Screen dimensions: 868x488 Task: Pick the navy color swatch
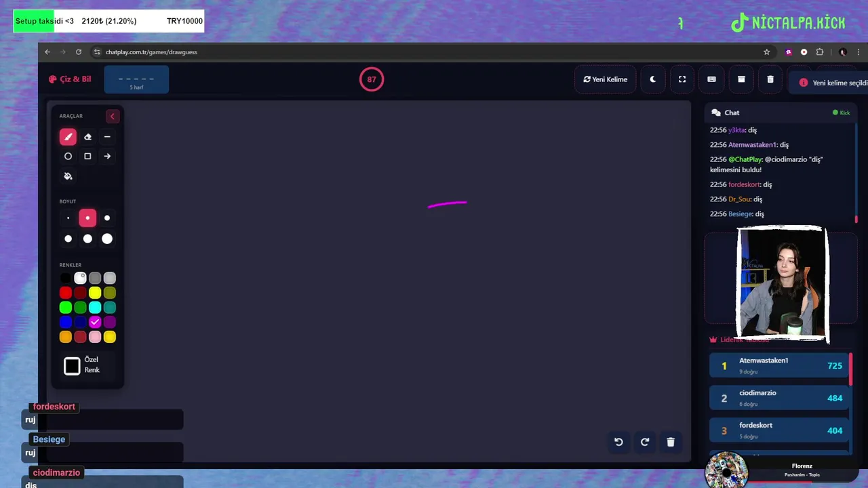pos(80,322)
